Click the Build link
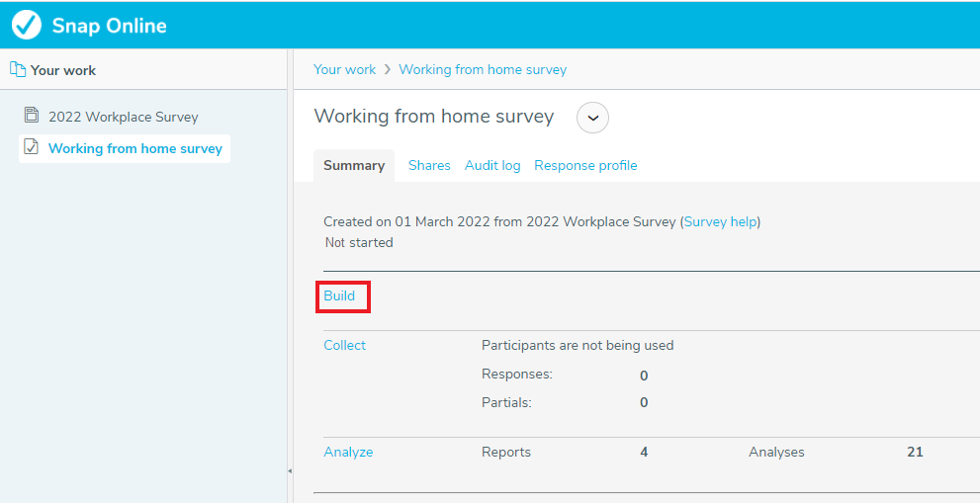The image size is (980, 503). (339, 295)
